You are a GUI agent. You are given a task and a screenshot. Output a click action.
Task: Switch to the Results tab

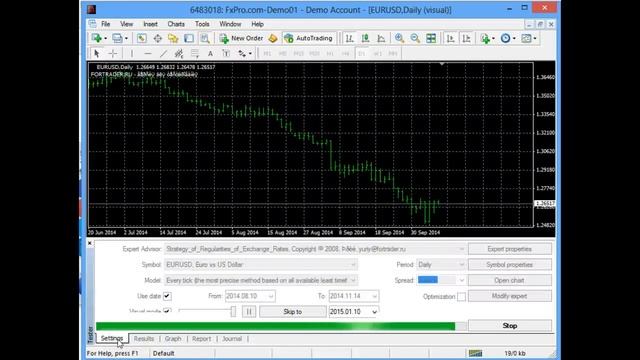pos(144,339)
